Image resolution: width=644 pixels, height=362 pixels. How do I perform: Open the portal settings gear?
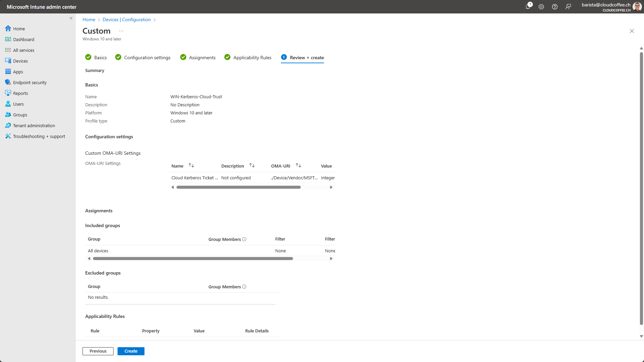(x=541, y=7)
